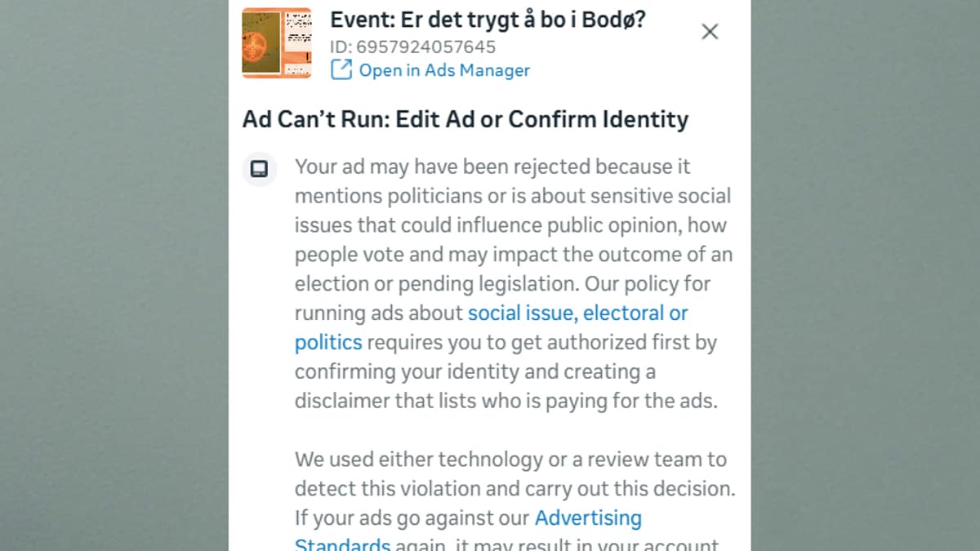Close the ad rejection dialog
The image size is (980, 551).
tap(710, 32)
